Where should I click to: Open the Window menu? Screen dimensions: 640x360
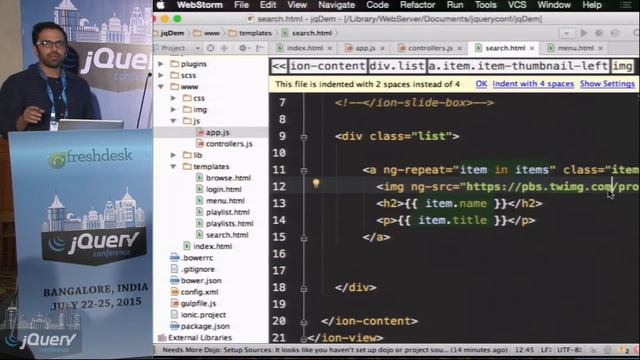point(554,5)
